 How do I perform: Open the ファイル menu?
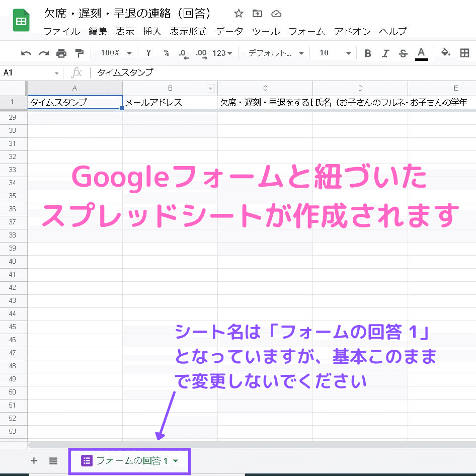(x=61, y=31)
